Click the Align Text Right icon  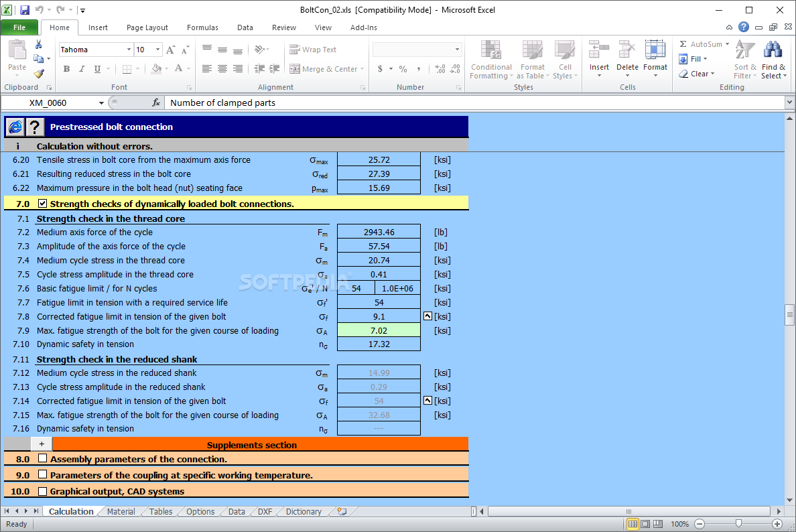[x=238, y=68]
